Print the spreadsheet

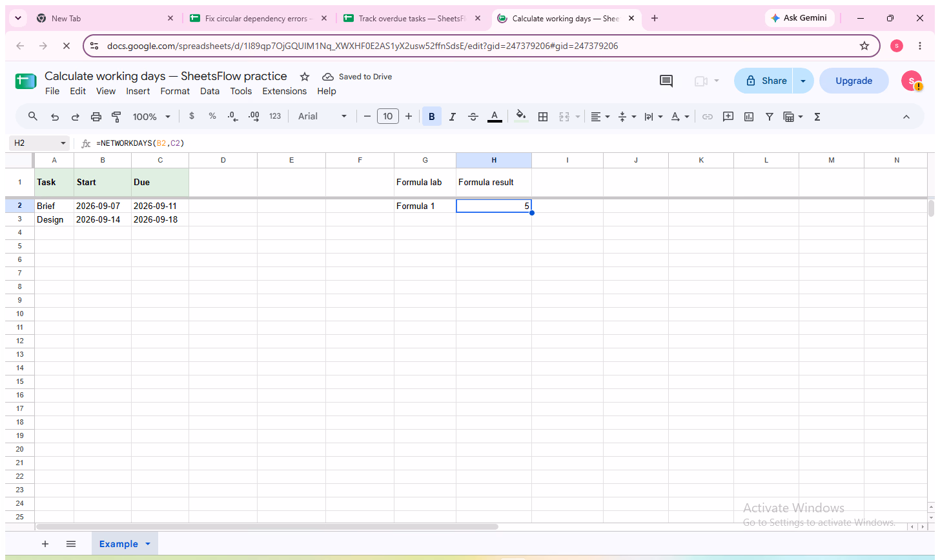click(96, 117)
